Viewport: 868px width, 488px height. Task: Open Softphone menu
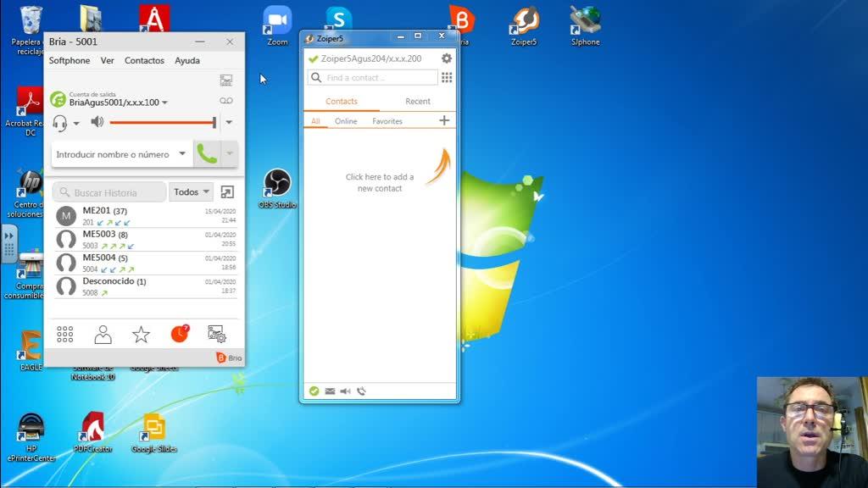pyautogui.click(x=70, y=60)
